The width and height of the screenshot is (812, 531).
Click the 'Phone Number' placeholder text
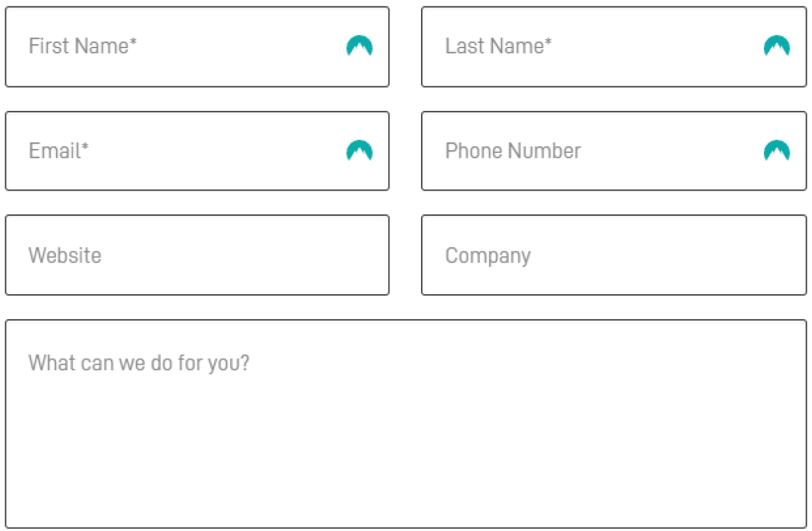[x=513, y=151]
